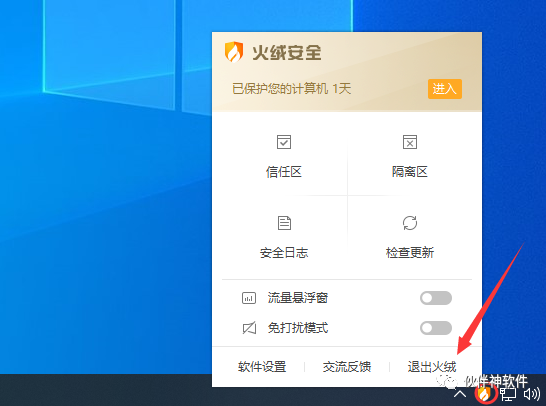Image resolution: width=546 pixels, height=406 pixels.
Task: Click the 流量悬浮窗 chart icon
Action: click(249, 298)
